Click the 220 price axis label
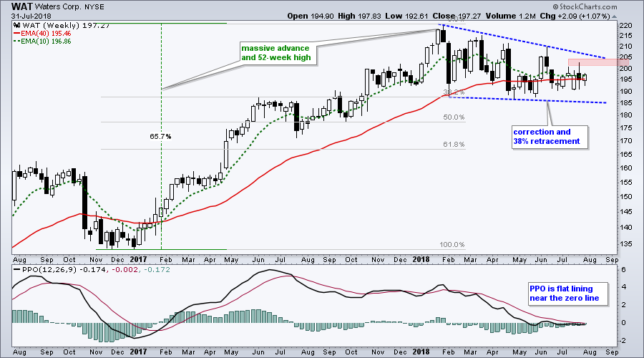Viewport: 644px width, 358px height. [625, 26]
